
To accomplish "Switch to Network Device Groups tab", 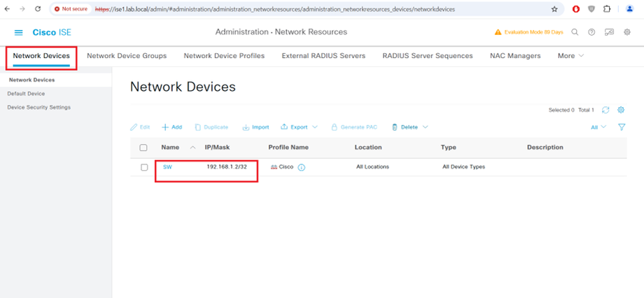I will point(127,56).
